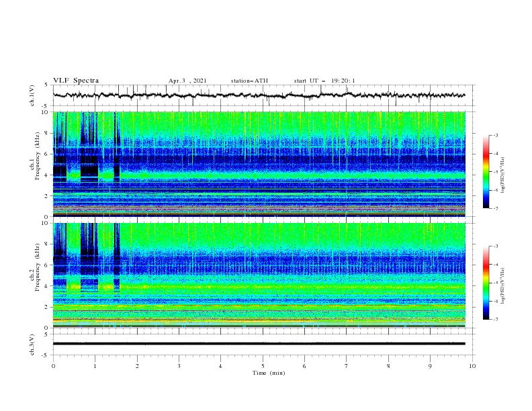Click time-axis tick label '3'
This screenshot has height=411, width=532.
[x=179, y=366]
